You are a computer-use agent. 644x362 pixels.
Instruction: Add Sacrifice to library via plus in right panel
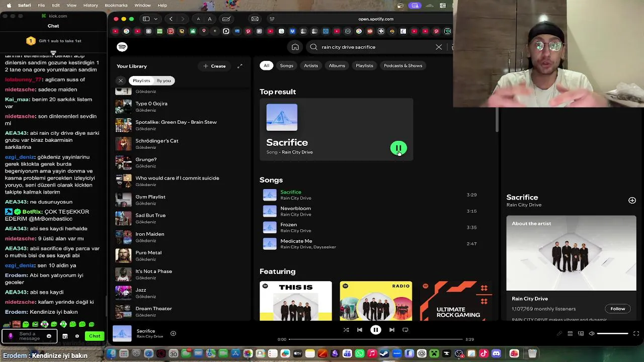click(632, 200)
